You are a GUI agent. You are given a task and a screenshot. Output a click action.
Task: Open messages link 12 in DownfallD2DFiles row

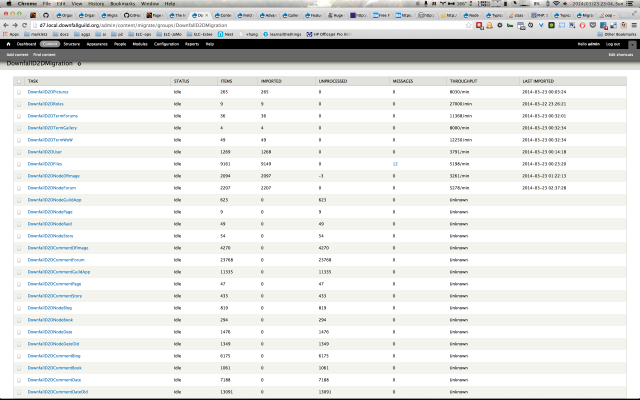395,164
